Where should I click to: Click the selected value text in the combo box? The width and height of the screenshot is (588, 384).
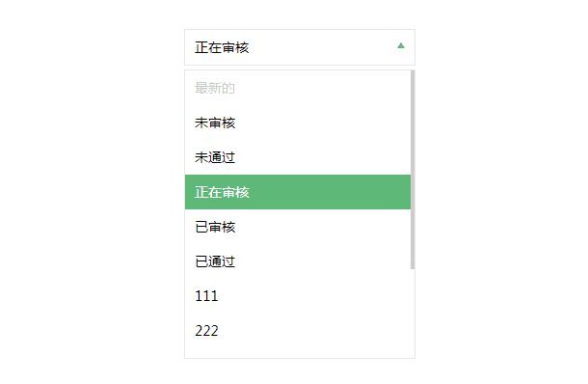(222, 47)
